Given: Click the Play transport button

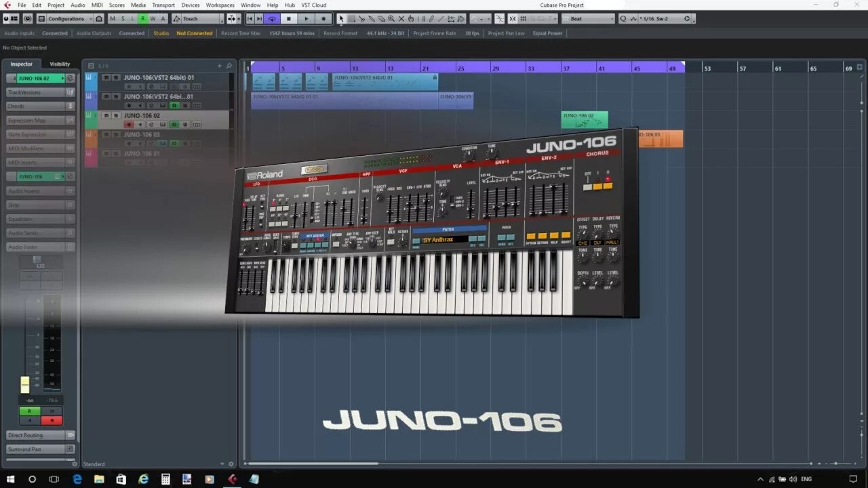Looking at the screenshot, I should point(306,18).
